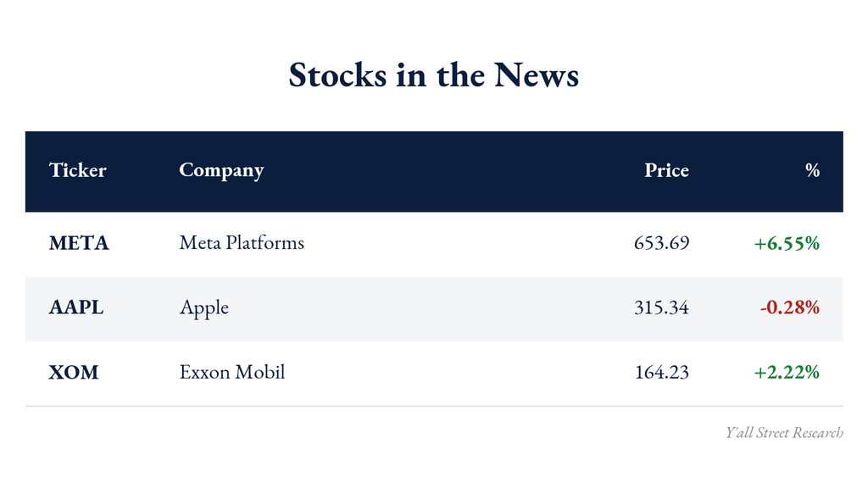
Task: Select the META ticker symbol
Action: click(x=79, y=243)
